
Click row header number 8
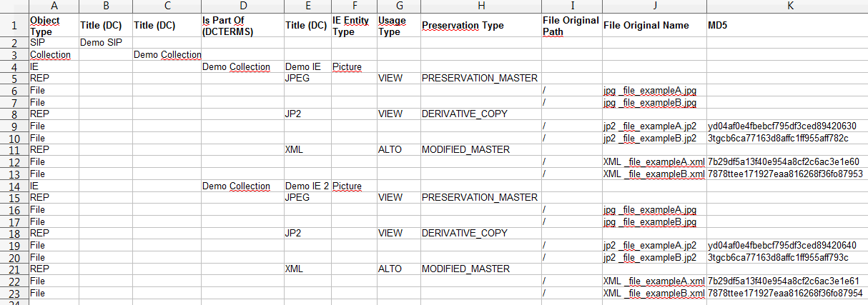click(x=14, y=114)
